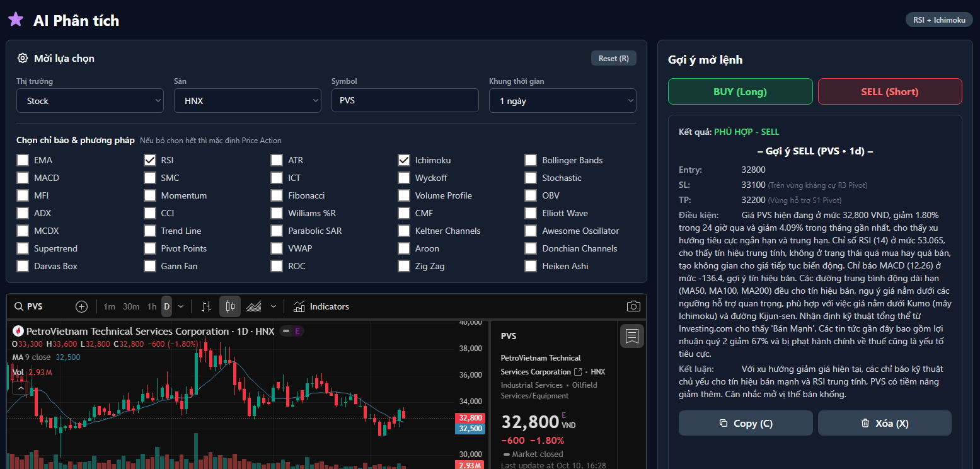Viewport: 980px width, 469px height.
Task: Click the Vol 2.93M indicator legend
Action: coord(32,372)
